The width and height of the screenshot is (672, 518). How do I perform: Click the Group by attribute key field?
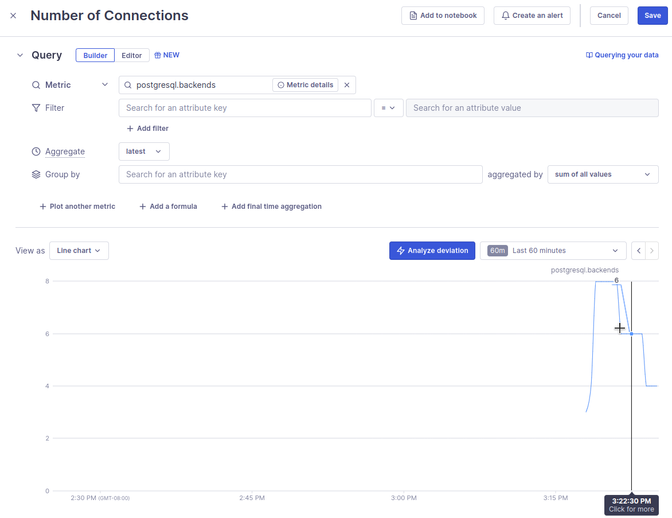300,174
